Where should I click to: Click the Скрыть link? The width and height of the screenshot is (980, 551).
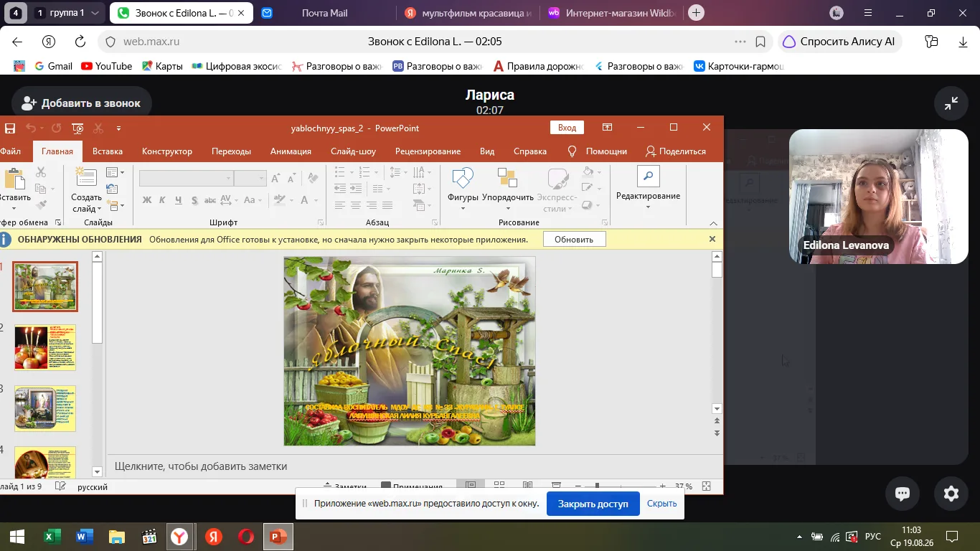pos(661,504)
